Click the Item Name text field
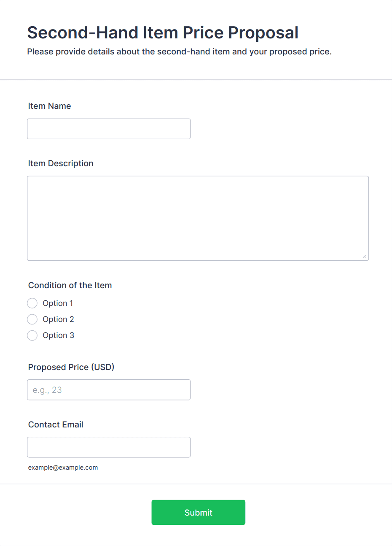Viewport: 392px width, 546px height. coord(109,129)
